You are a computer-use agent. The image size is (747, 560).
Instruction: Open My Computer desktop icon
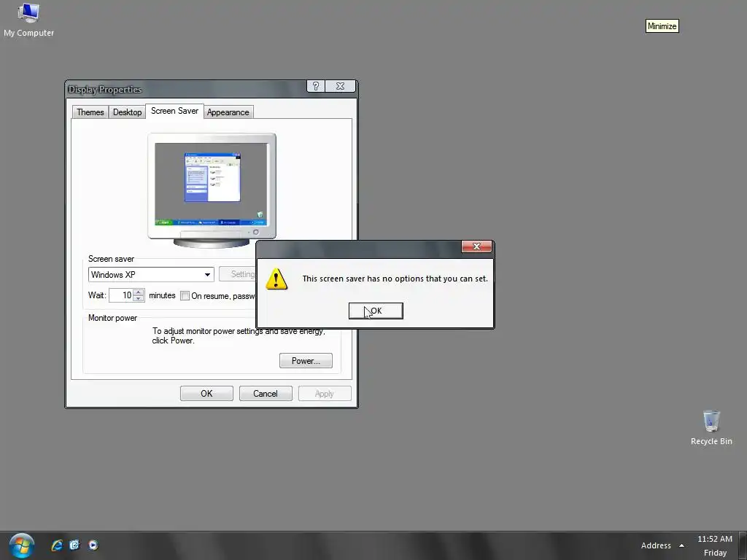point(28,20)
